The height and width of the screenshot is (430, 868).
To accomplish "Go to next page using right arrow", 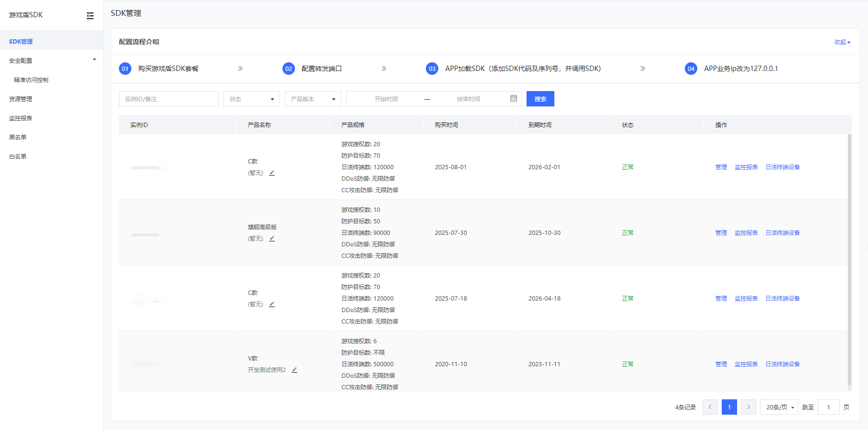I will coord(748,407).
